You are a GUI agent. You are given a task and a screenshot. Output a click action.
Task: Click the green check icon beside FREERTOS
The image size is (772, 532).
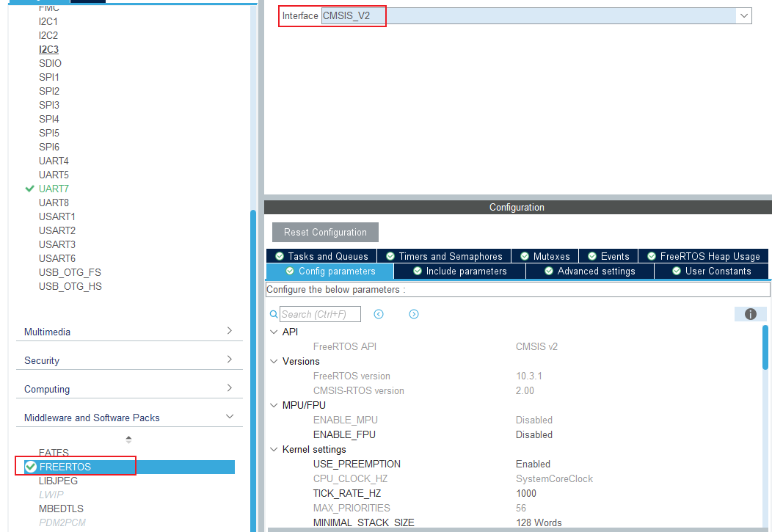click(31, 467)
